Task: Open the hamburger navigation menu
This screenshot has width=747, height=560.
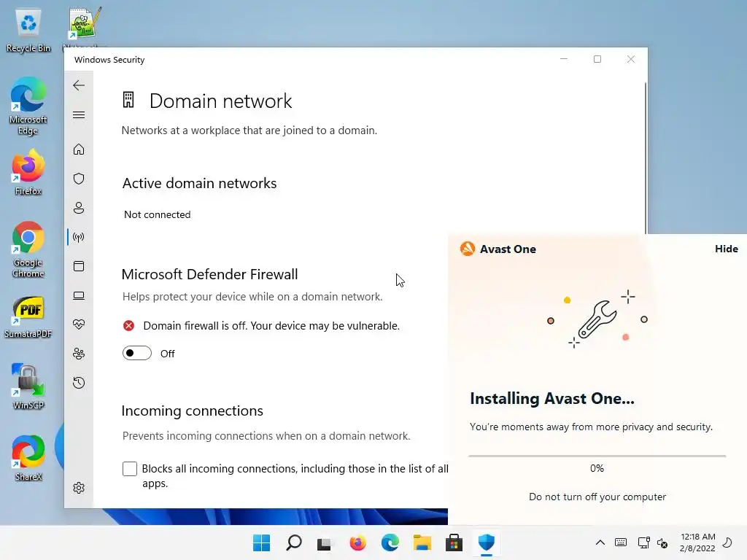Action: 79,114
